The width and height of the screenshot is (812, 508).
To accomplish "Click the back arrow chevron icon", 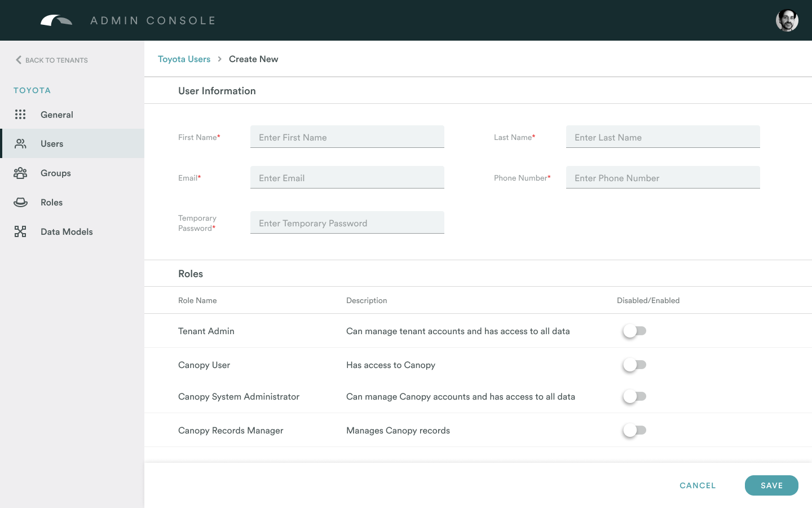I will 19,60.
